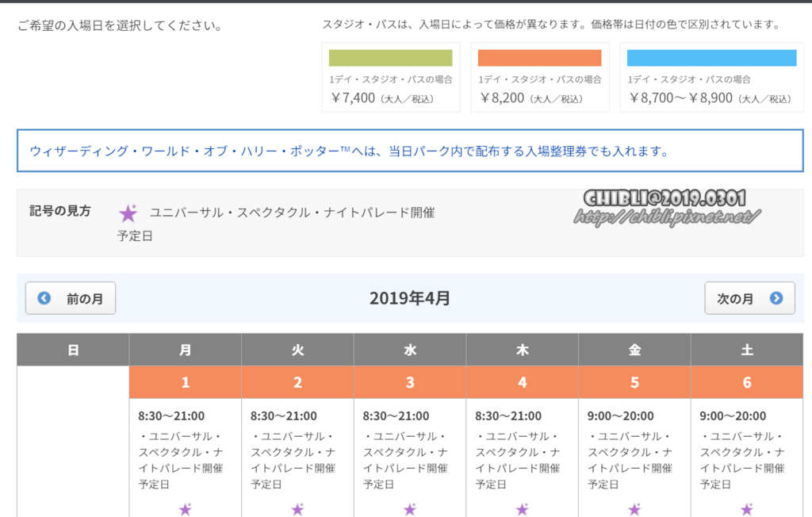Choose date 6 in the calendar
Viewport: 812px width, 517px height.
[x=747, y=382]
